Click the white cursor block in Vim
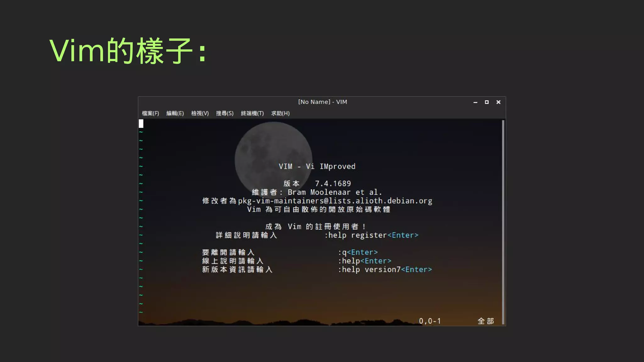 pyautogui.click(x=141, y=123)
